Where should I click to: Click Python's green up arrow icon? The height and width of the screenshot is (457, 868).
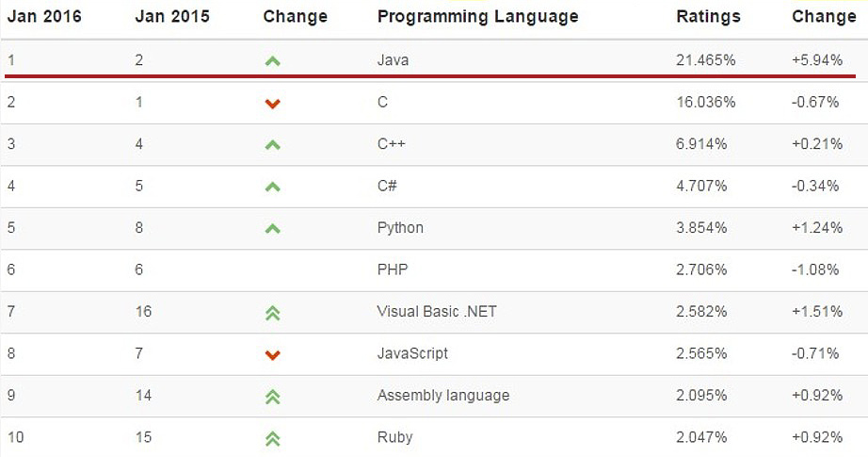(272, 229)
